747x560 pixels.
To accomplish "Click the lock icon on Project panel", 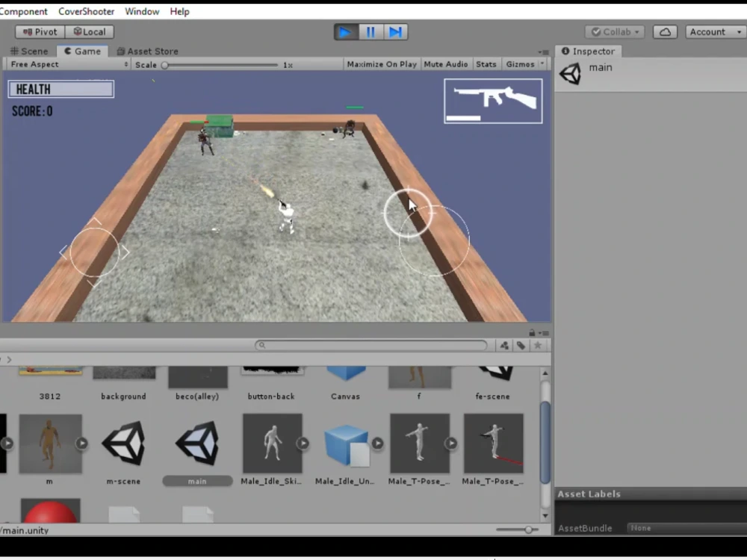I will (532, 332).
